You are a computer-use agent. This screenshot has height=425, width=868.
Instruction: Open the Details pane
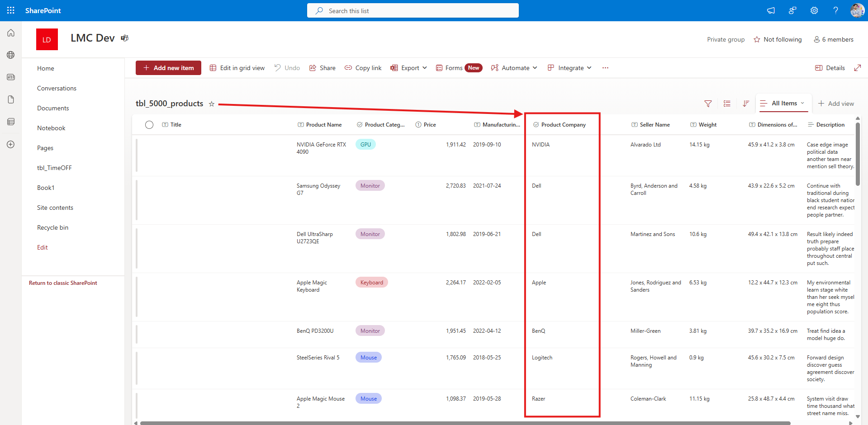click(x=830, y=68)
